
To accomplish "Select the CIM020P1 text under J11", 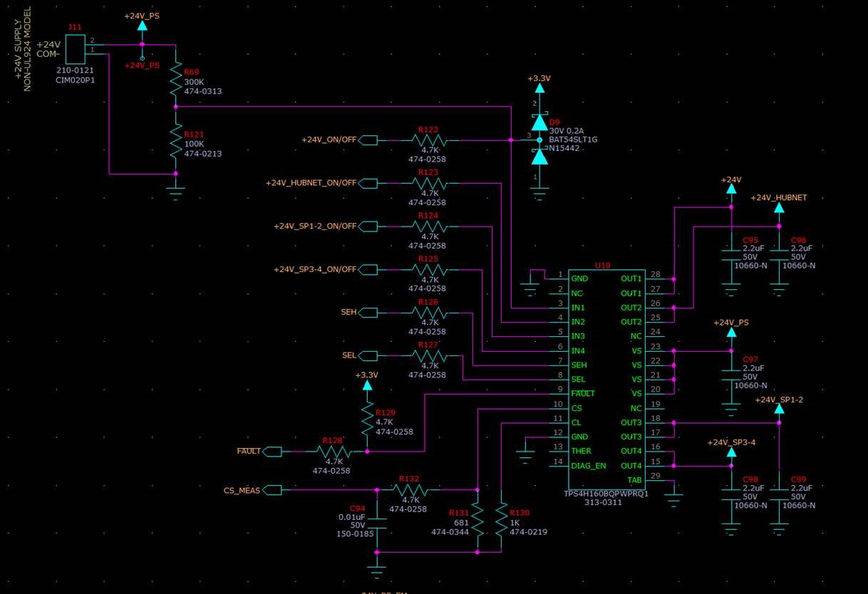I will (75, 80).
